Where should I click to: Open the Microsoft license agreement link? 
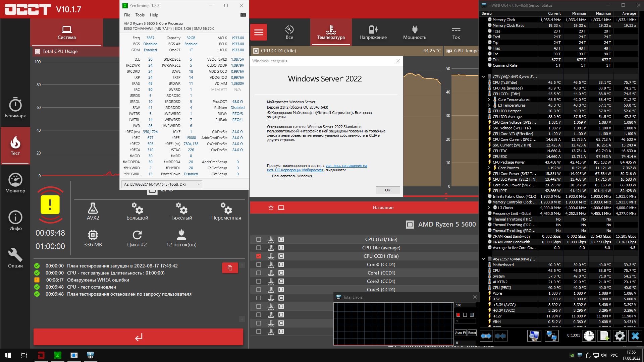(346, 166)
